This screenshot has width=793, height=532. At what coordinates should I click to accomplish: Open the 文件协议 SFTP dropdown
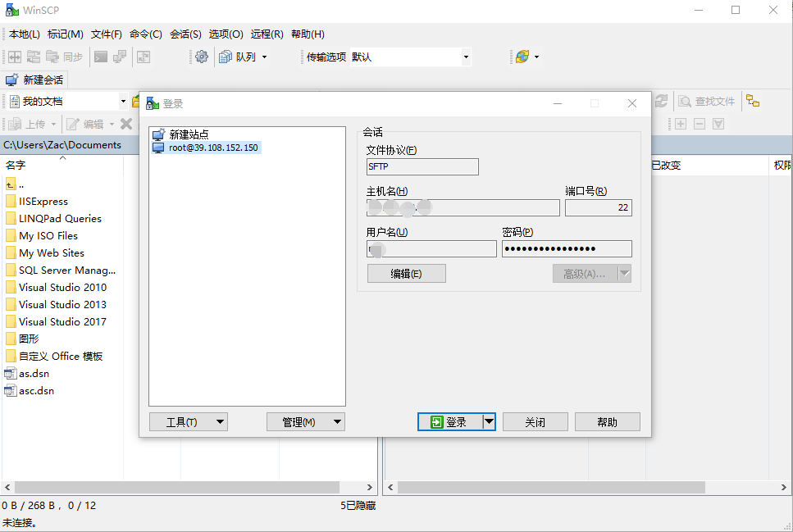(x=422, y=166)
